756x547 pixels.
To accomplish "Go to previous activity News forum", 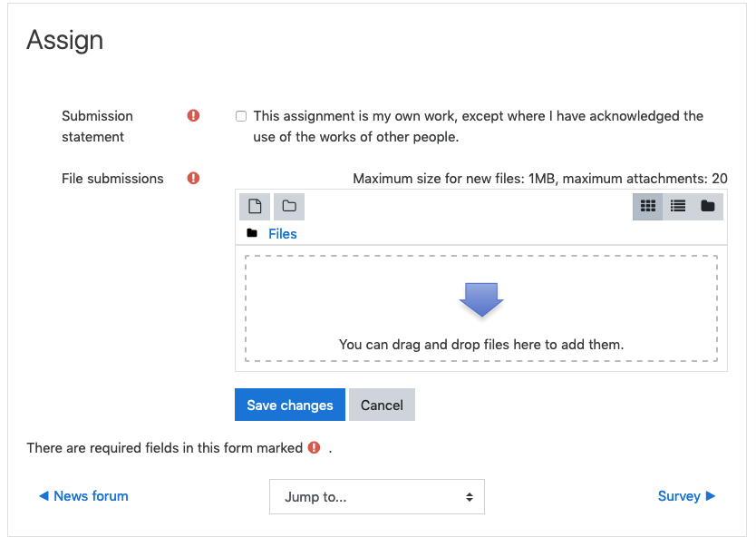I will (x=83, y=496).
